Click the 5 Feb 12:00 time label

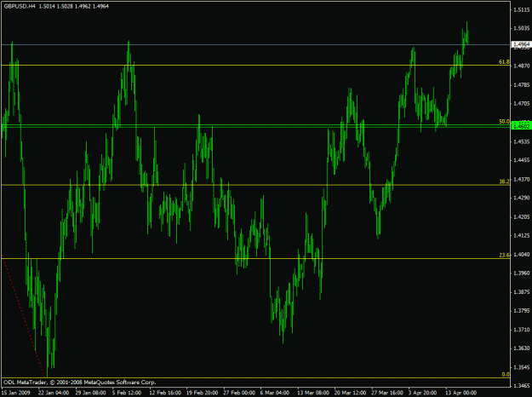[x=127, y=393]
